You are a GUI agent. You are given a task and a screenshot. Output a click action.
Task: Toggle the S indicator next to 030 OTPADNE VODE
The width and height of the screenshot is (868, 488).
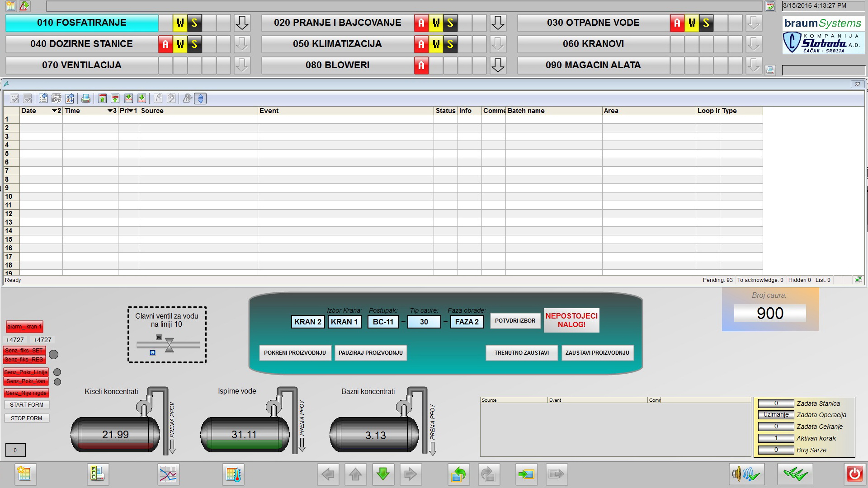[x=706, y=22]
